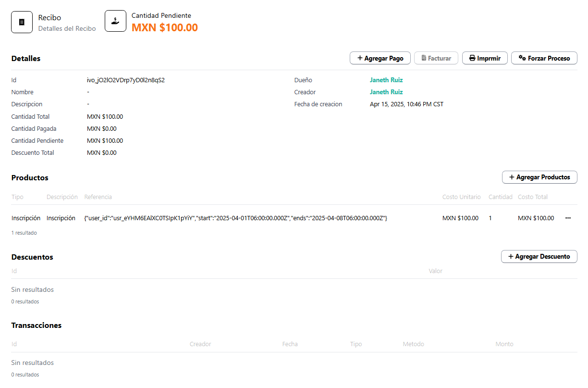
Task: Click the Facturar button
Action: click(436, 58)
